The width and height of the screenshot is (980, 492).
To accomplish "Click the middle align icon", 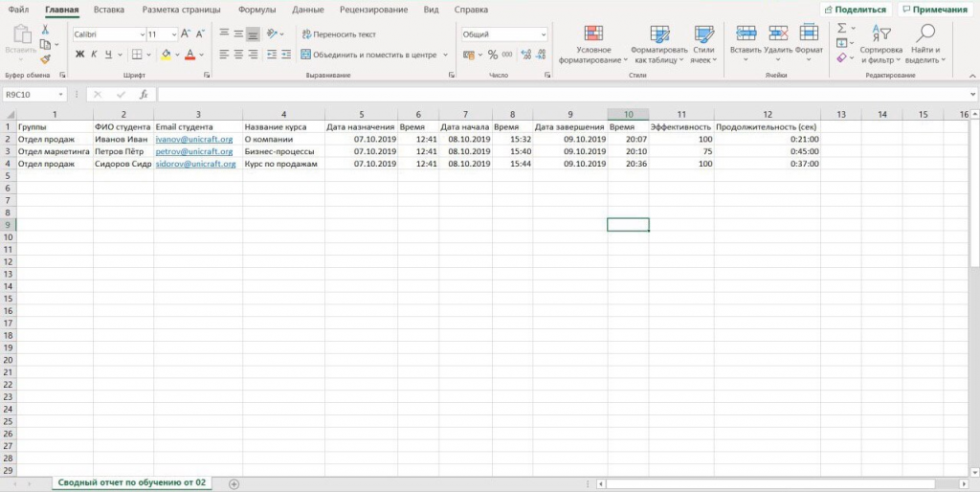I will (238, 34).
